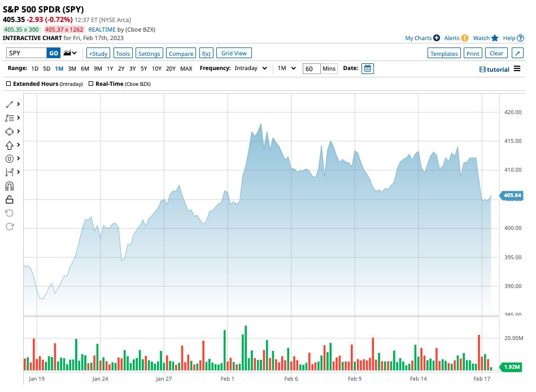This screenshot has height=392, width=536.
Task: Click the SPY symbol input field
Action: point(27,53)
